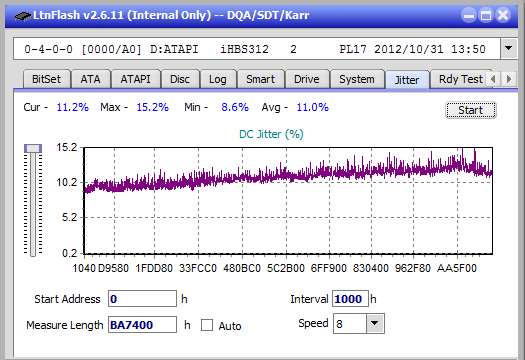Open the ATAPI tab
The height and width of the screenshot is (360, 525).
click(x=135, y=79)
